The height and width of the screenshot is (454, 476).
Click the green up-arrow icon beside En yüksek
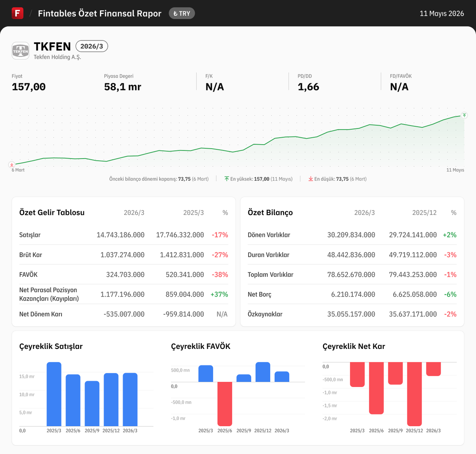(226, 179)
